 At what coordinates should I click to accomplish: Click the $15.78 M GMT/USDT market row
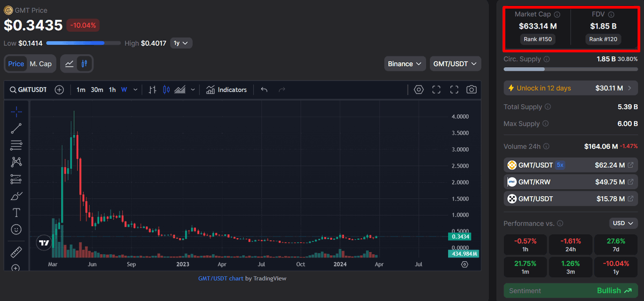click(570, 199)
